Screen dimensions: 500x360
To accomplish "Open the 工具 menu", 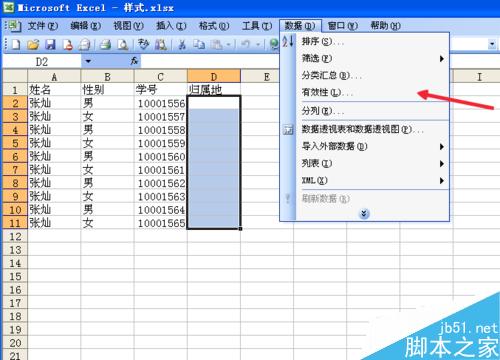I will pos(257,26).
